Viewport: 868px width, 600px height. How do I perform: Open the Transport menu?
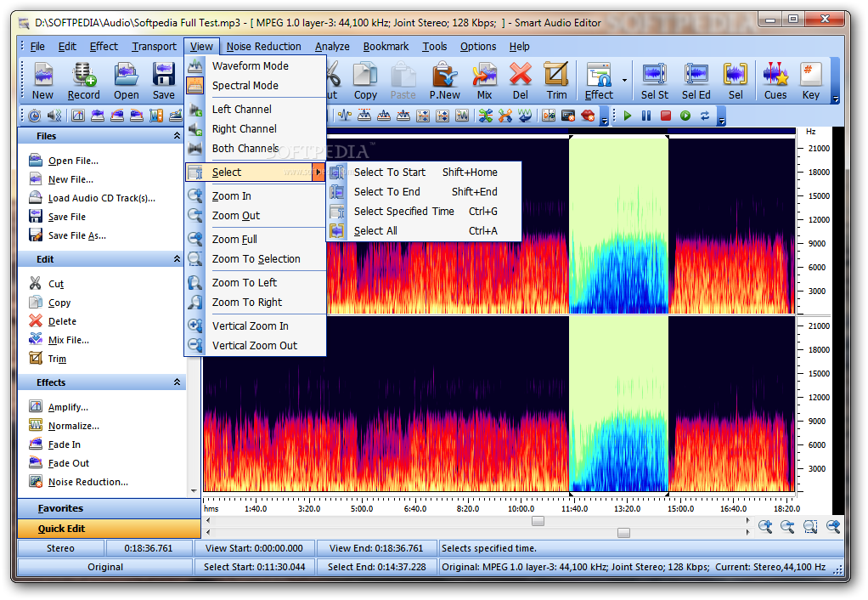(x=154, y=47)
